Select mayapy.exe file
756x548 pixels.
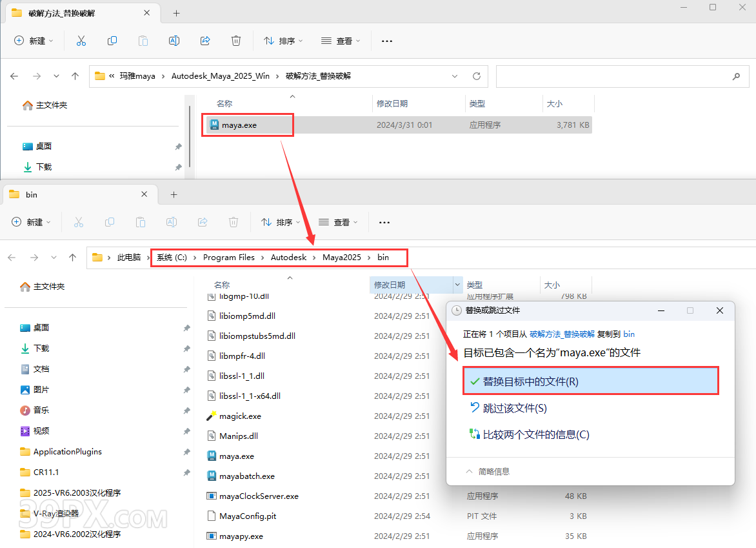[241, 536]
